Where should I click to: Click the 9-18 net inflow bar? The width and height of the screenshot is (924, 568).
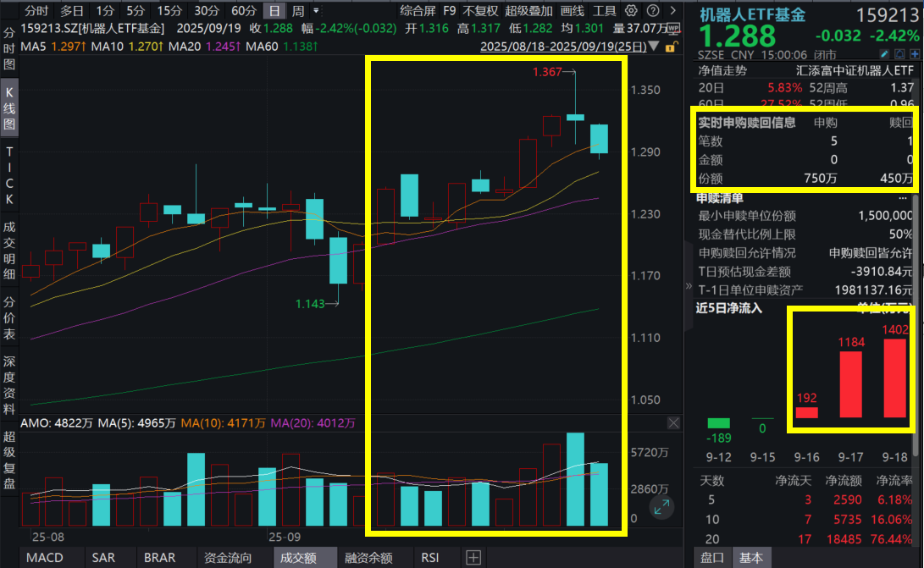coord(894,378)
